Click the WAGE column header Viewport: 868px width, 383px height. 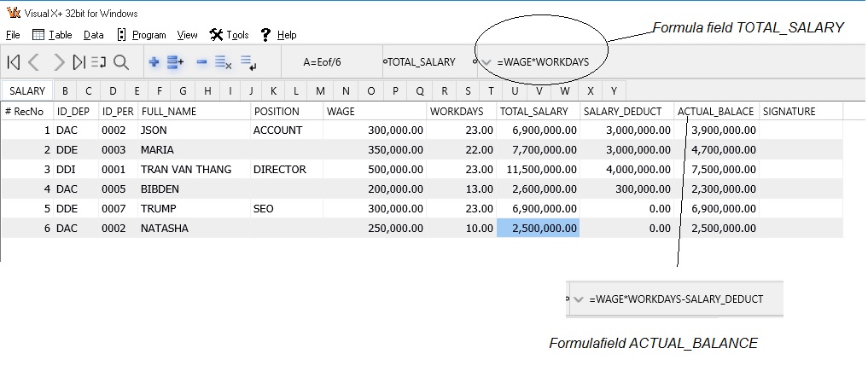click(376, 111)
